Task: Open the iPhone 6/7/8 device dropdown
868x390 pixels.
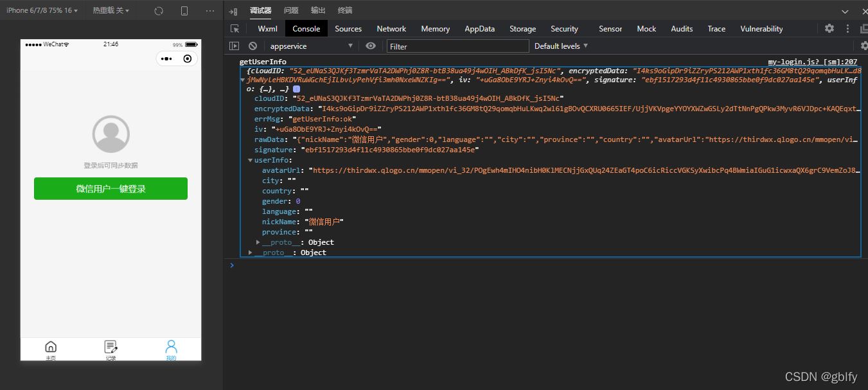Action: click(x=42, y=11)
